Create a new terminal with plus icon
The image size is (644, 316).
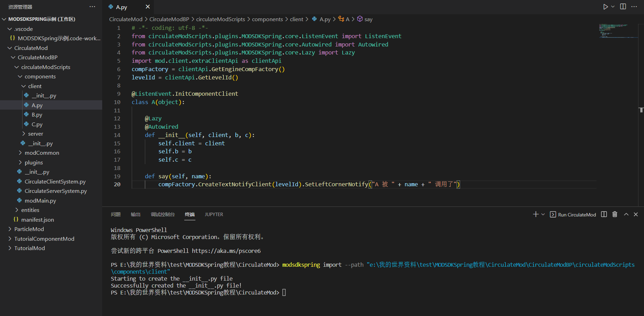click(x=536, y=214)
